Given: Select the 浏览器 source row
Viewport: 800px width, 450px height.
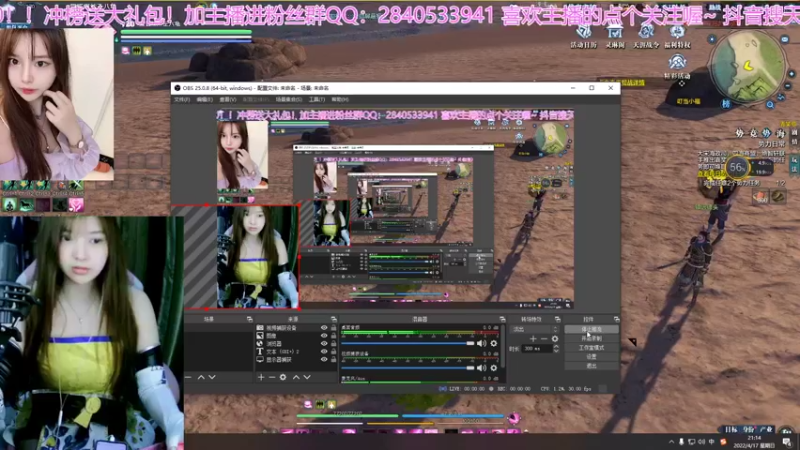Looking at the screenshot, I should coord(296,343).
